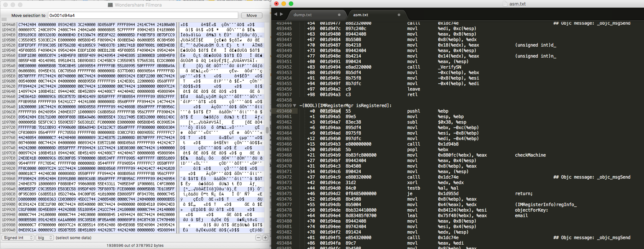Click the 1D99A0 offset row label
The height and width of the screenshot is (249, 644).
point(8,230)
